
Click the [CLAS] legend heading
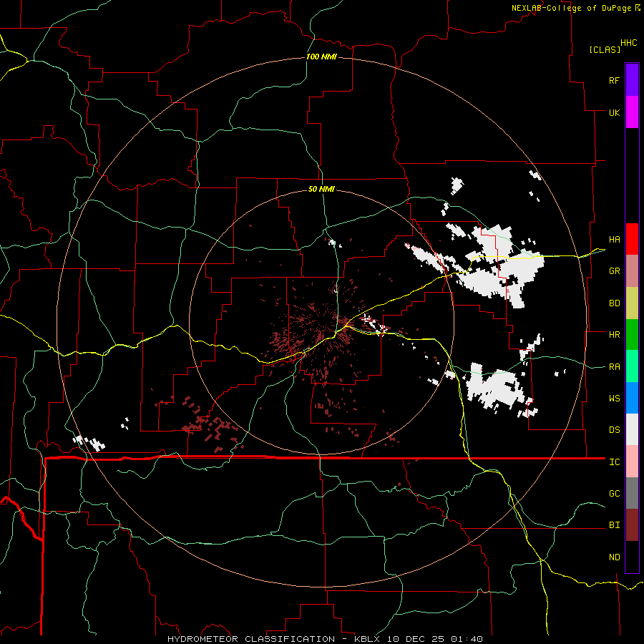click(605, 49)
